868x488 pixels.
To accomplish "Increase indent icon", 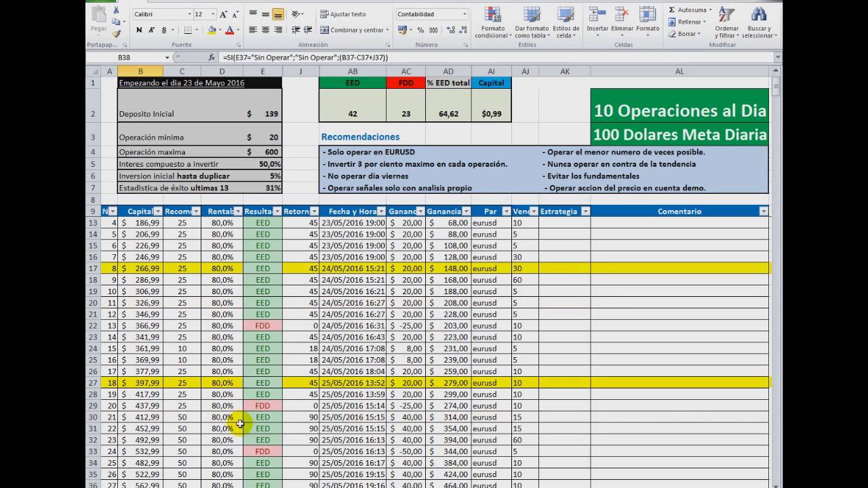I will click(307, 30).
